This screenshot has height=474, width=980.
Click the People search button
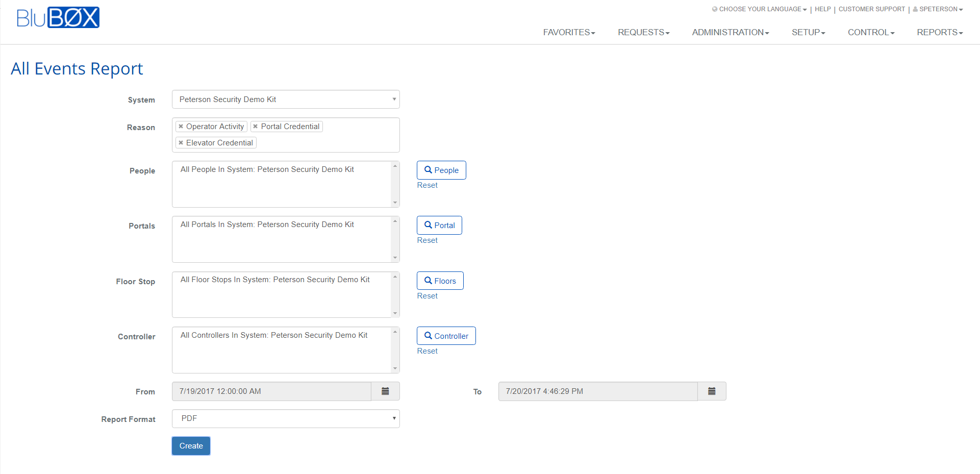click(441, 170)
